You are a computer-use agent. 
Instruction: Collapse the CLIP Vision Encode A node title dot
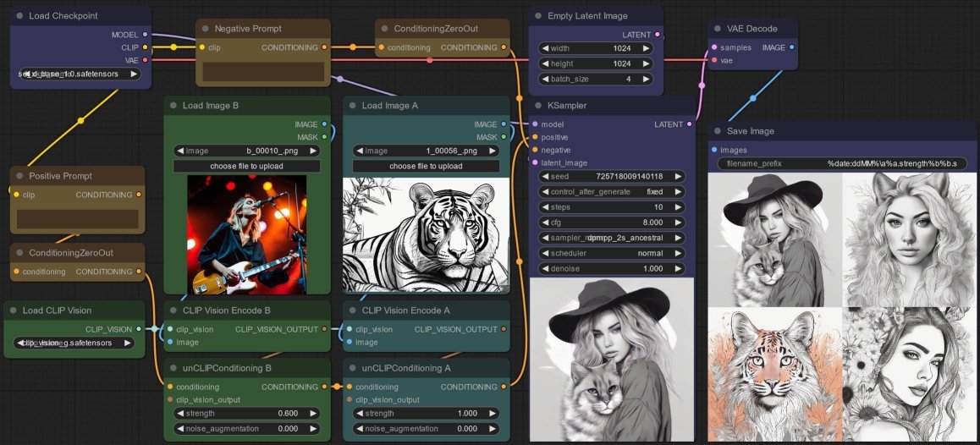[353, 310]
